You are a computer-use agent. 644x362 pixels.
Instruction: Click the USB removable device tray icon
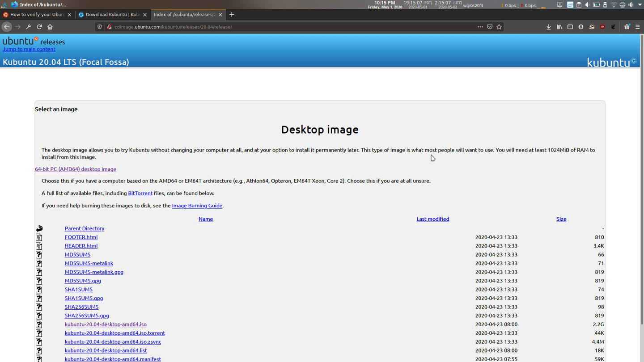click(x=605, y=5)
